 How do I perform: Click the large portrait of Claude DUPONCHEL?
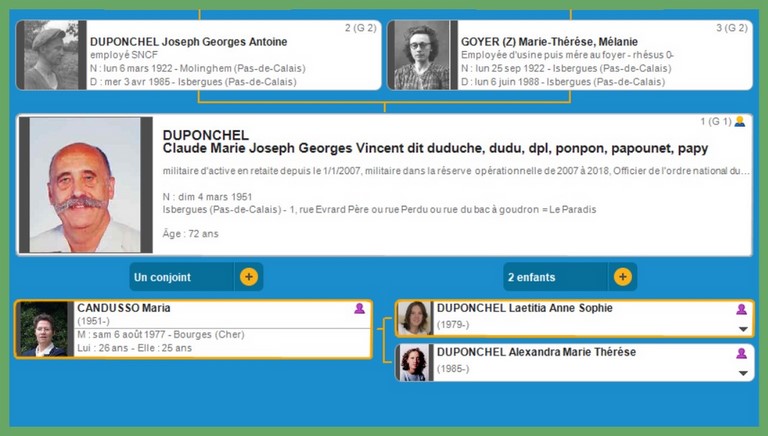pyautogui.click(x=85, y=185)
